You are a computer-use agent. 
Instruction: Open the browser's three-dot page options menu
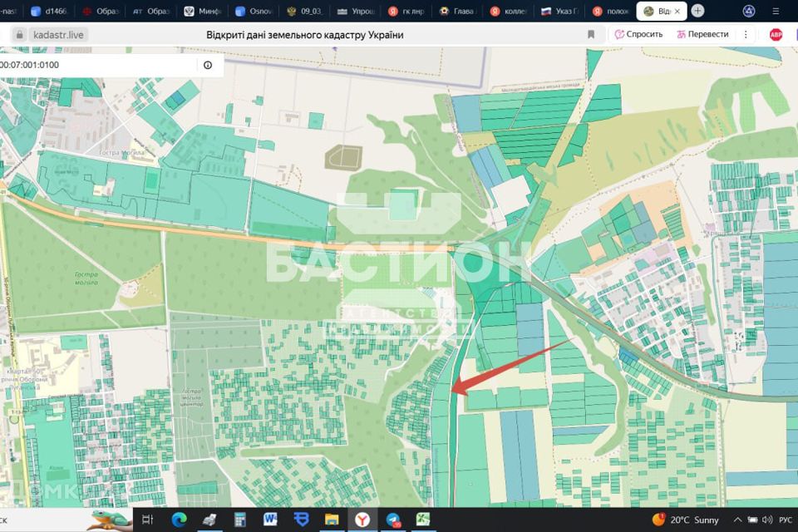[x=746, y=34]
